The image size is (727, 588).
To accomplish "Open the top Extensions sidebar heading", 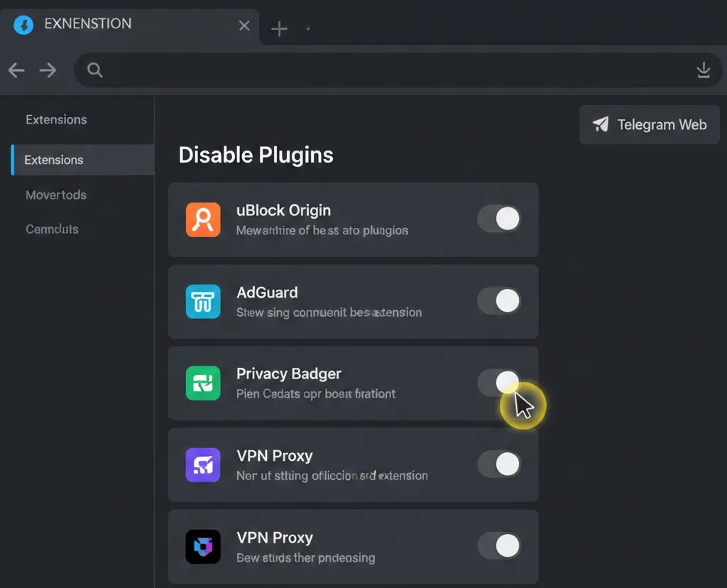I will (x=56, y=119).
